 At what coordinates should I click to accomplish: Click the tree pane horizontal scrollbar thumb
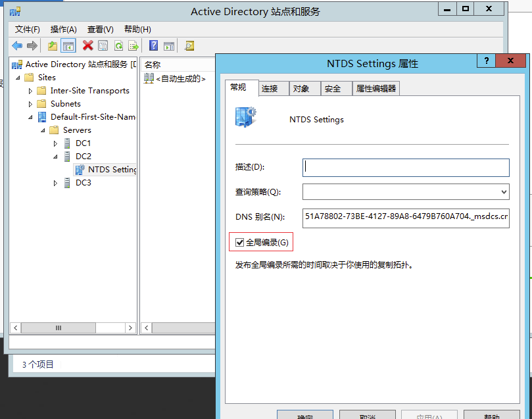coord(59,328)
